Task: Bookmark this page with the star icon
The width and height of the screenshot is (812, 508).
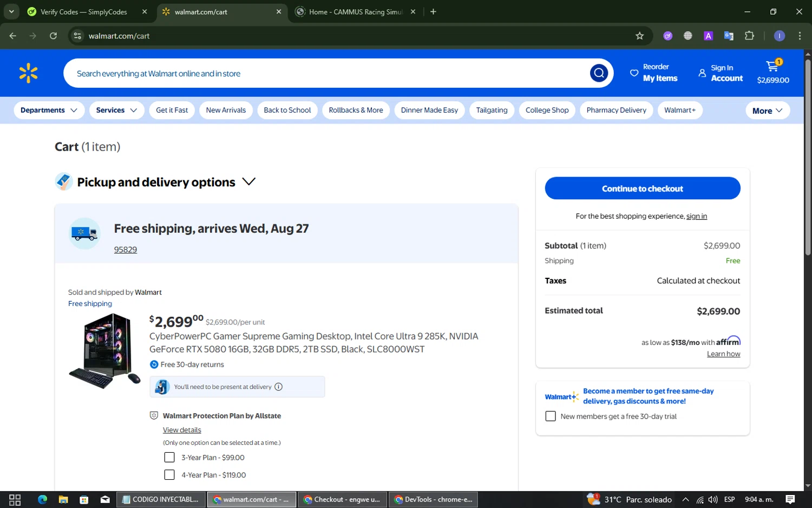Action: point(639,36)
